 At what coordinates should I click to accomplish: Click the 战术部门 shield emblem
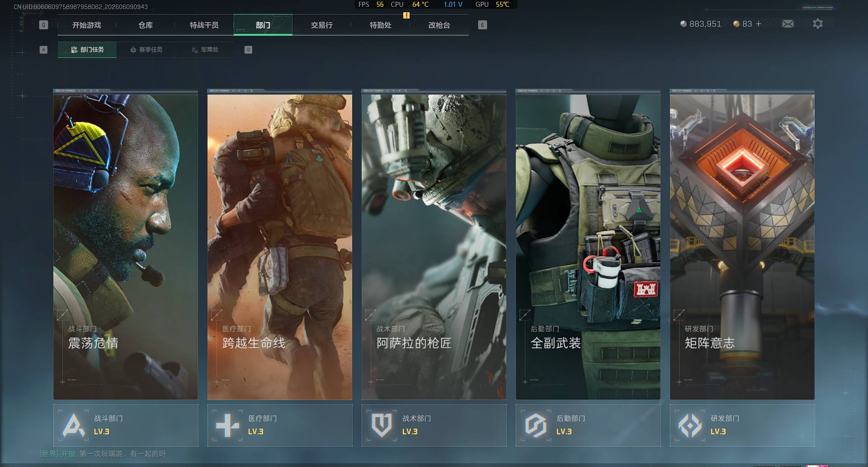tap(382, 425)
